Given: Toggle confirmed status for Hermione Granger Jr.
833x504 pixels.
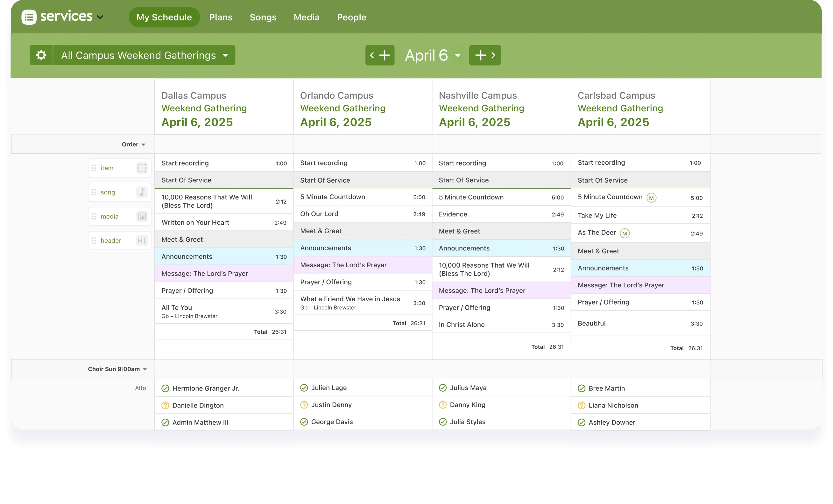Looking at the screenshot, I should (165, 388).
